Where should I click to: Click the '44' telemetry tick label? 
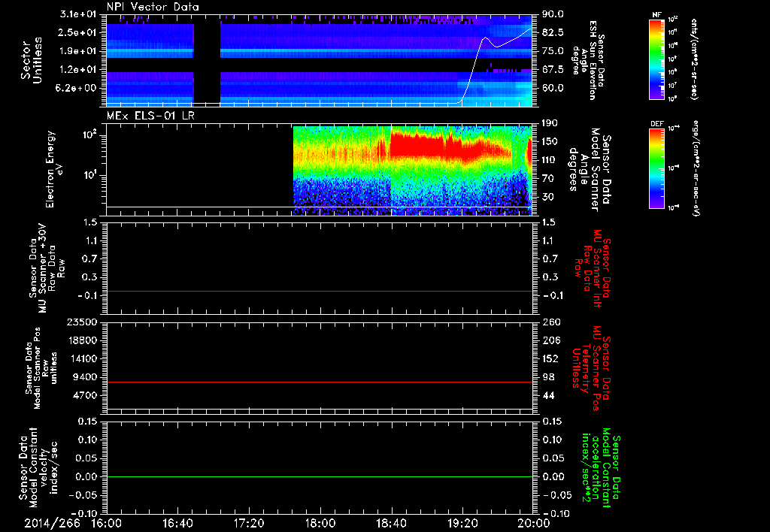(548, 395)
